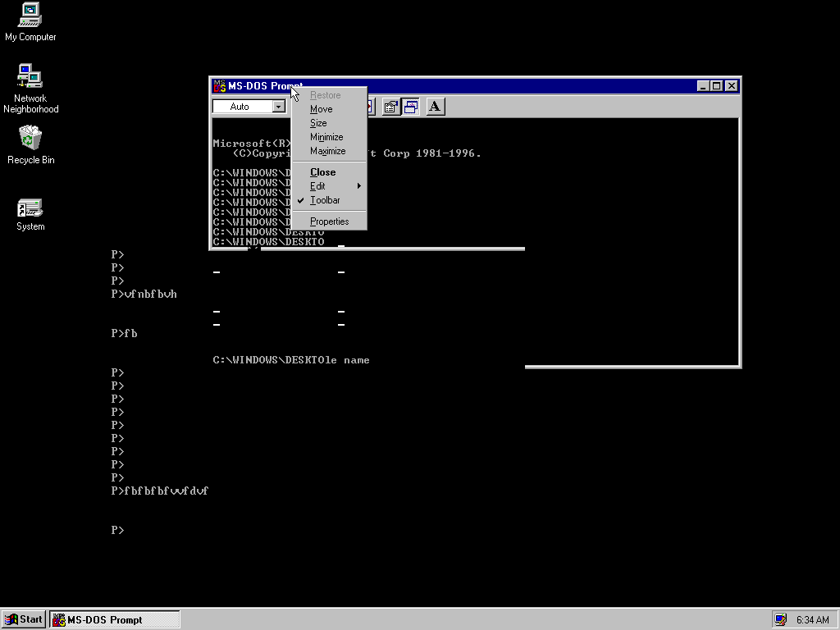Open My Computer on the desktop

click(30, 21)
